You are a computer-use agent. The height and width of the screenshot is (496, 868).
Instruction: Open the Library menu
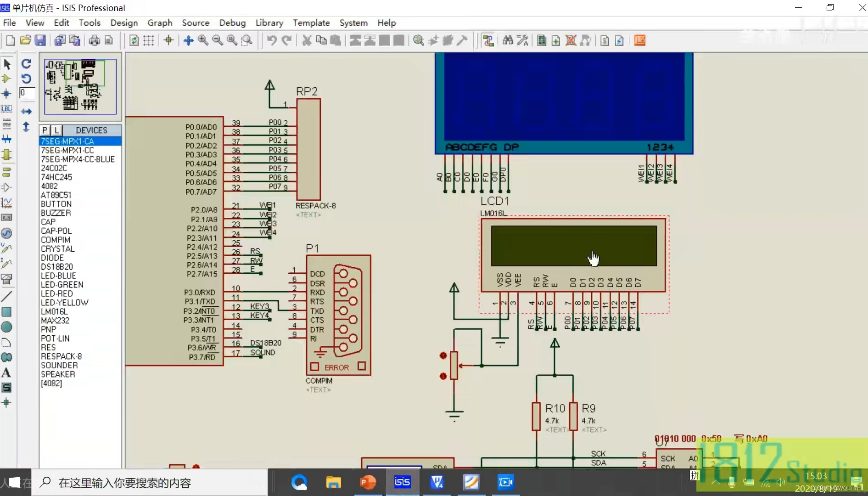point(269,23)
